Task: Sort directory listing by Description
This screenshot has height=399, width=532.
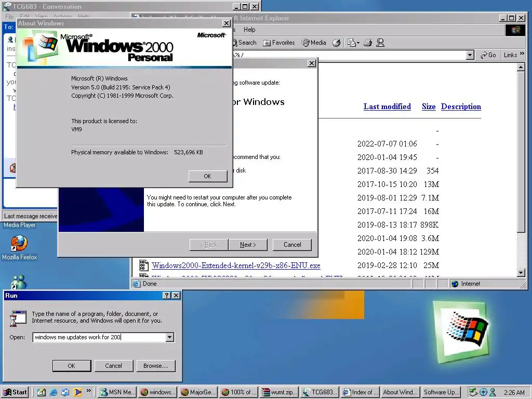Action: coord(461,107)
